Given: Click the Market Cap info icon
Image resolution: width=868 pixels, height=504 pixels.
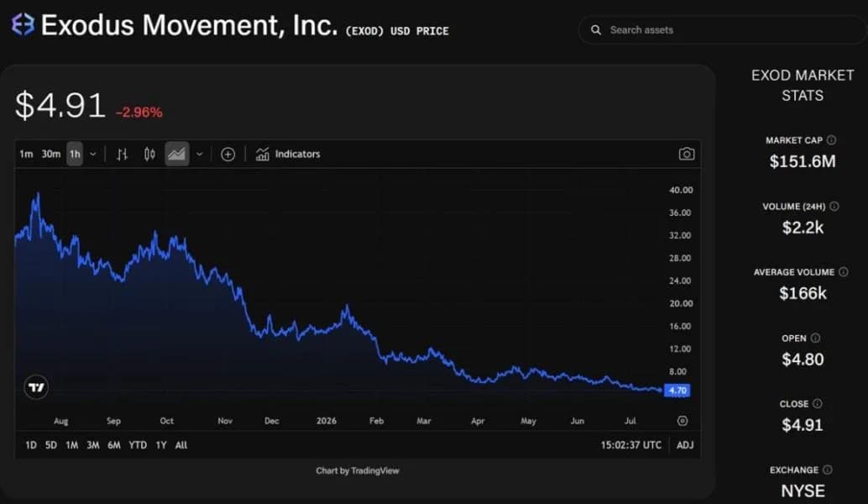Looking at the screenshot, I should (x=831, y=140).
